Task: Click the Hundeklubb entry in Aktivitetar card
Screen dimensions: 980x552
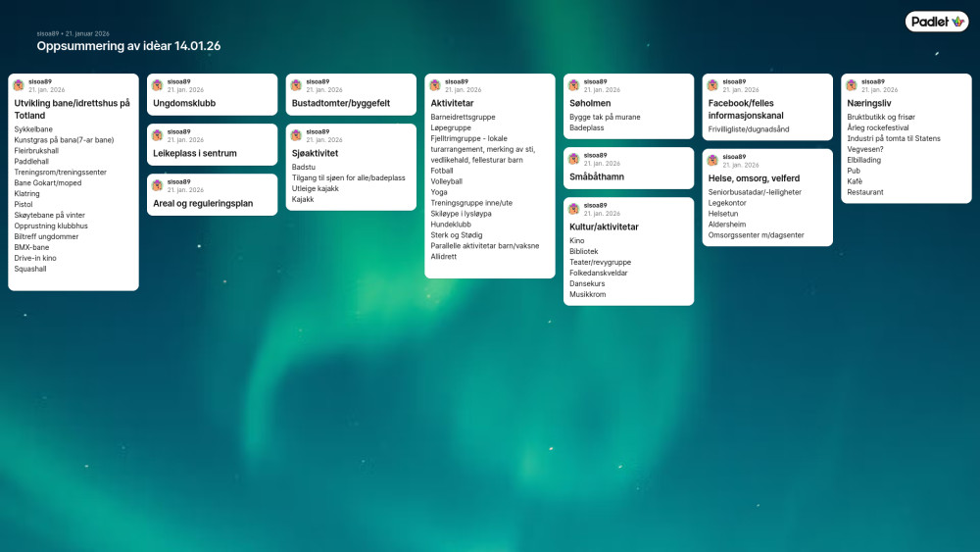Action: 451,224
